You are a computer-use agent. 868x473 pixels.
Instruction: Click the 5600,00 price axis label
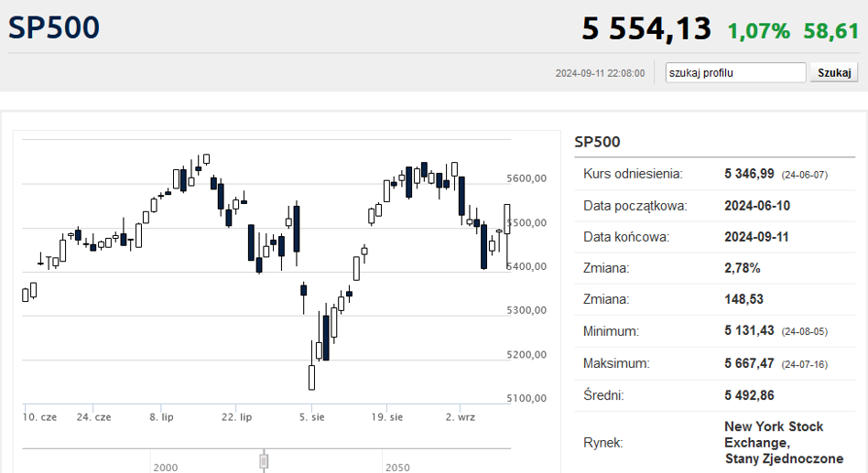click(x=526, y=178)
